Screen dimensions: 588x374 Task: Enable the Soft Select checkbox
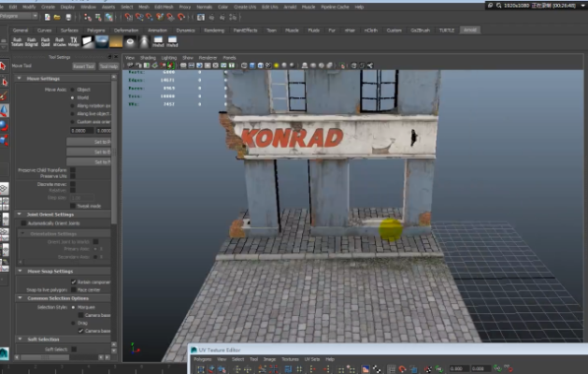[x=74, y=350]
